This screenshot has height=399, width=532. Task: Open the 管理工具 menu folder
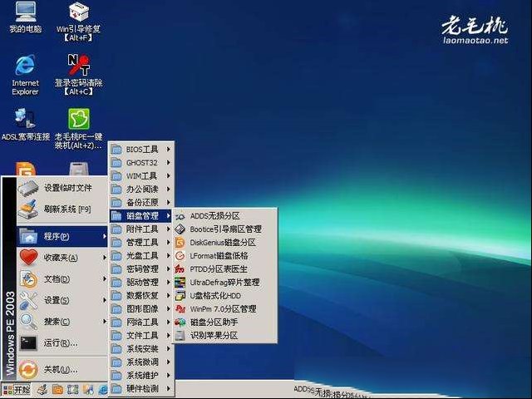pos(141,243)
